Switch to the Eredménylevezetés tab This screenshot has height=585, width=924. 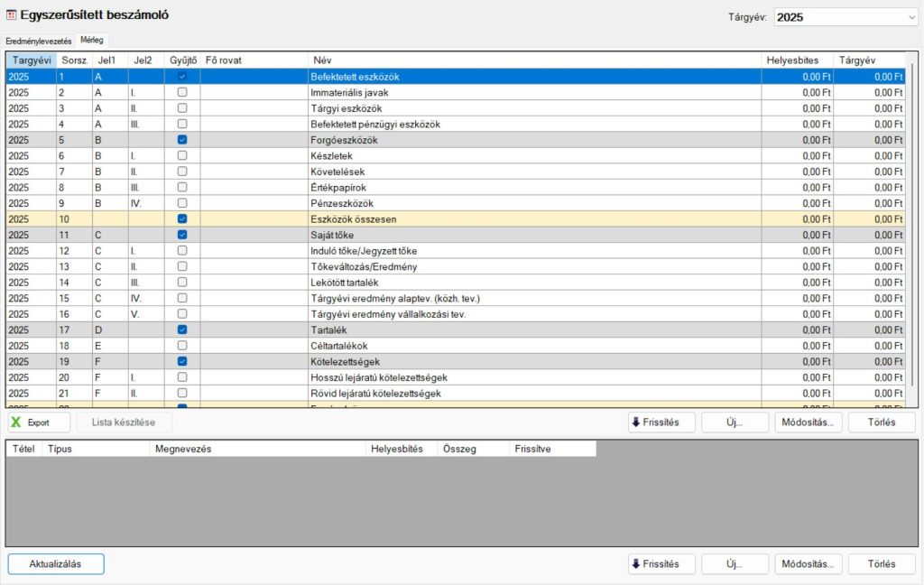tap(38, 42)
